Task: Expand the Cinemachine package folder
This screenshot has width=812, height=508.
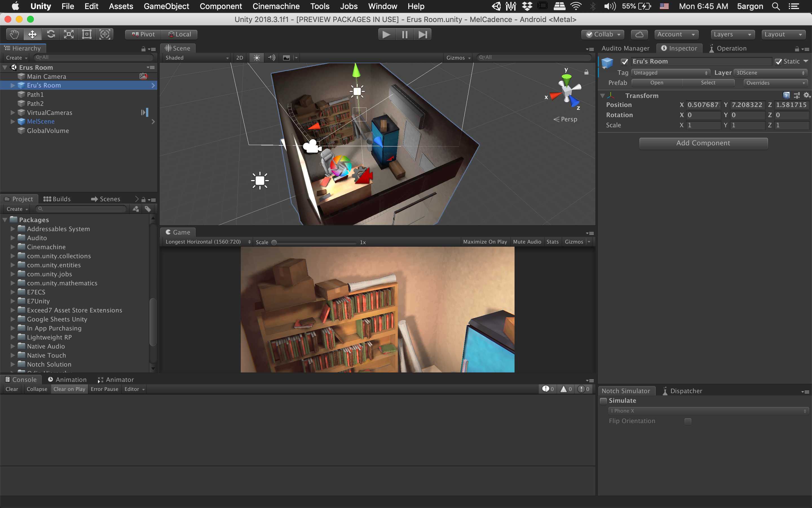Action: tap(13, 247)
